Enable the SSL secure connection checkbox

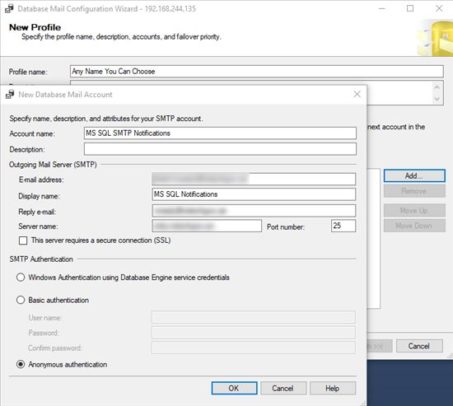[23, 240]
